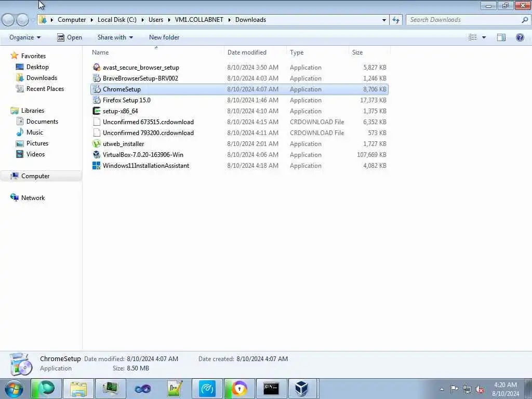This screenshot has width=532, height=399.
Task: Click the Forward navigation arrow button
Action: 22,20
